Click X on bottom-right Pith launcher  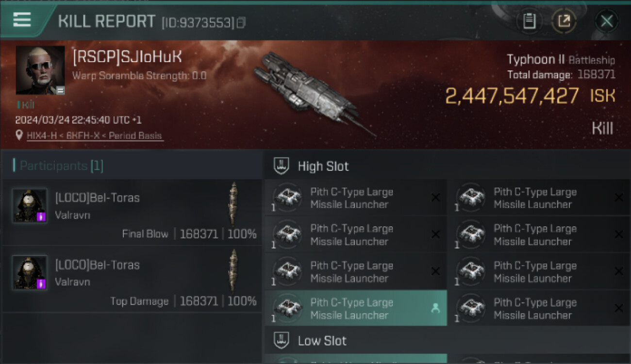point(618,308)
